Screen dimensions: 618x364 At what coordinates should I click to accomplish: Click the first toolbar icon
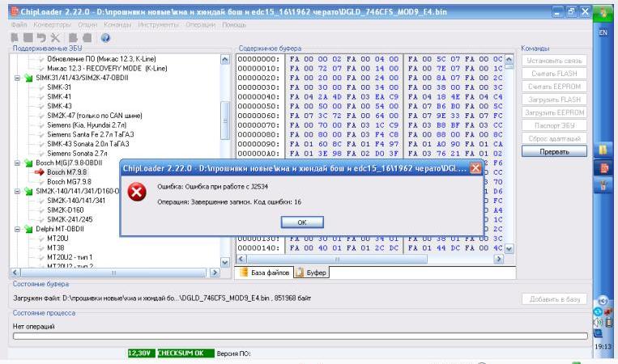click(11, 38)
